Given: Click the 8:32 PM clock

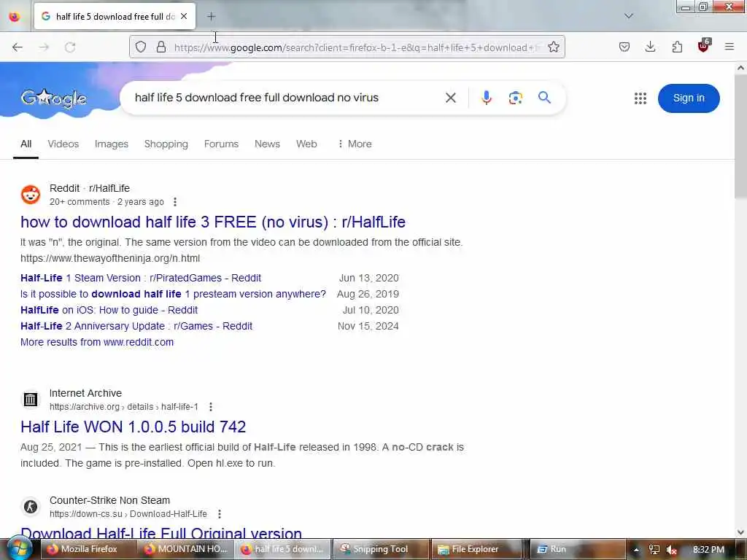Looking at the screenshot, I should [708, 550].
